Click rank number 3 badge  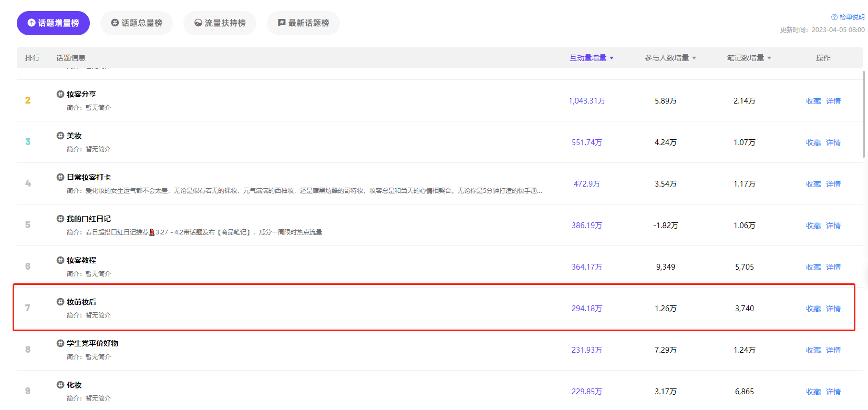pyautogui.click(x=28, y=142)
